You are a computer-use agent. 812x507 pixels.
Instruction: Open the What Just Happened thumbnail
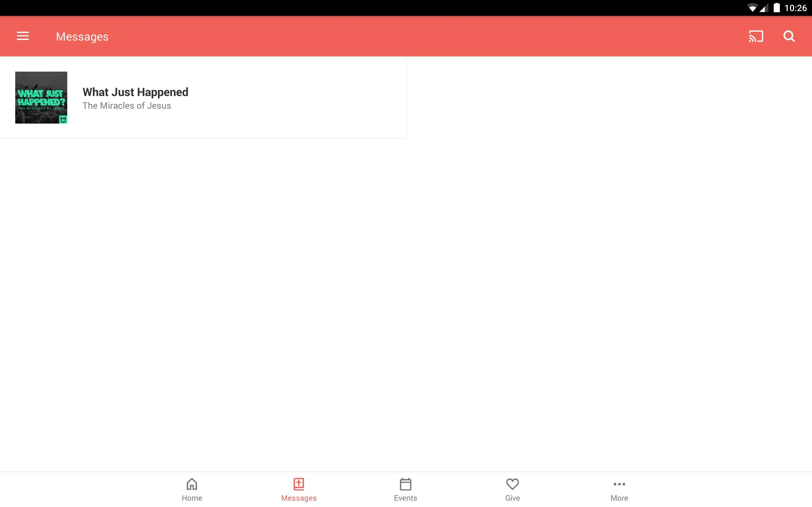pyautogui.click(x=41, y=97)
